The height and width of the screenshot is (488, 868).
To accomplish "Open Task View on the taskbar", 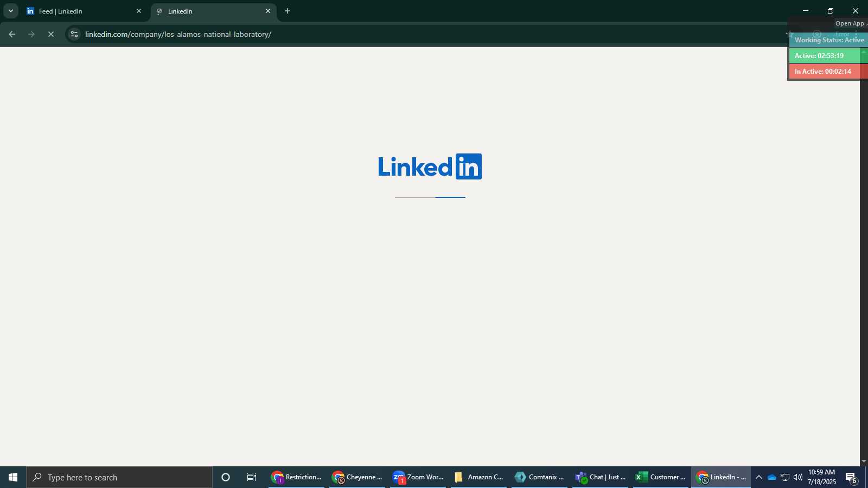I will pyautogui.click(x=252, y=477).
